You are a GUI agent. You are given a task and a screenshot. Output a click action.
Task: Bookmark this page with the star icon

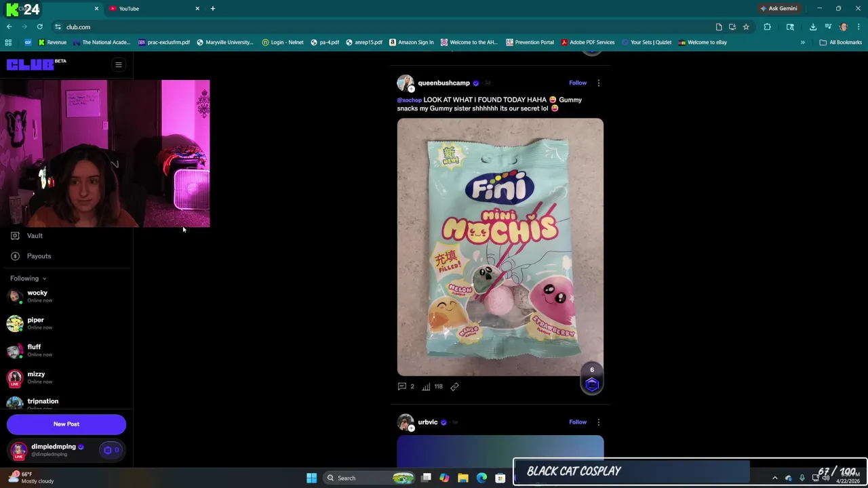pos(746,27)
